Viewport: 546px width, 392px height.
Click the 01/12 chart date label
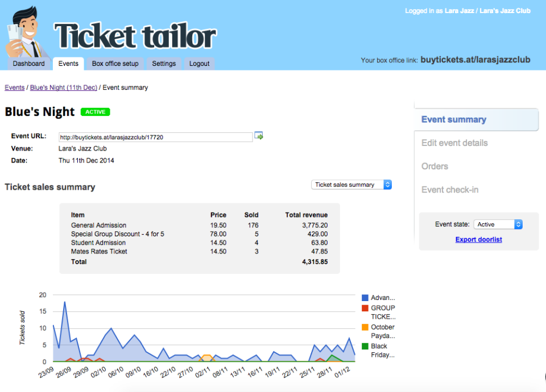pos(342,372)
